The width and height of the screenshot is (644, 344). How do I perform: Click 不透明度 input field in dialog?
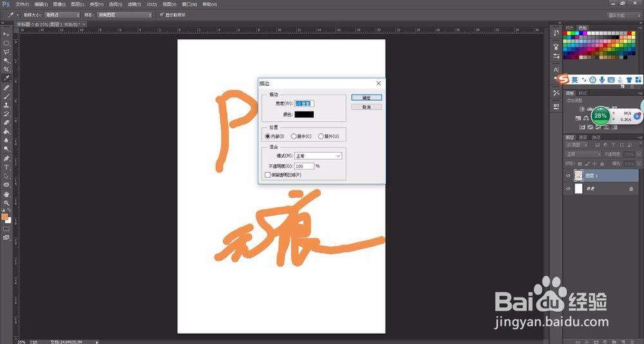[x=305, y=166]
